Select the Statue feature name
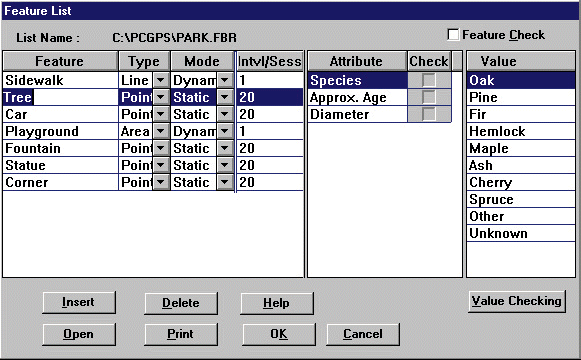 pyautogui.click(x=60, y=165)
